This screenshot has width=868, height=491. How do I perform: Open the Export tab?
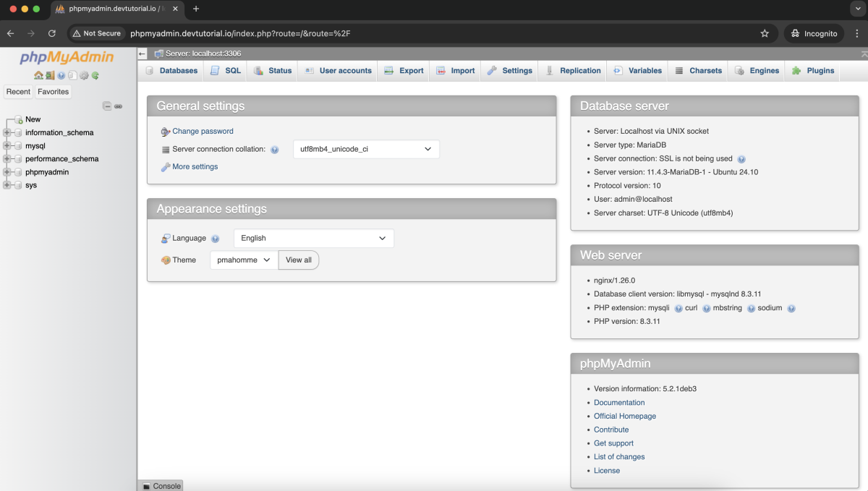click(x=404, y=71)
